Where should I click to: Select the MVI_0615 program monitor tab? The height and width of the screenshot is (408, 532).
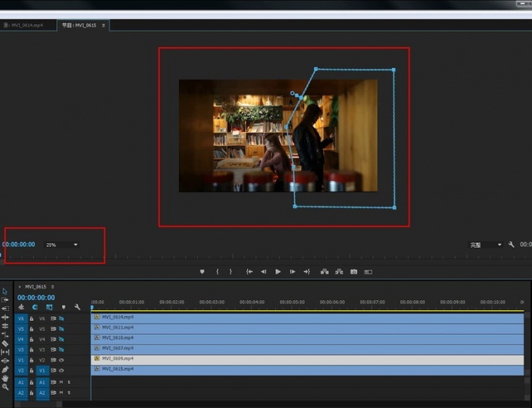click(79, 25)
